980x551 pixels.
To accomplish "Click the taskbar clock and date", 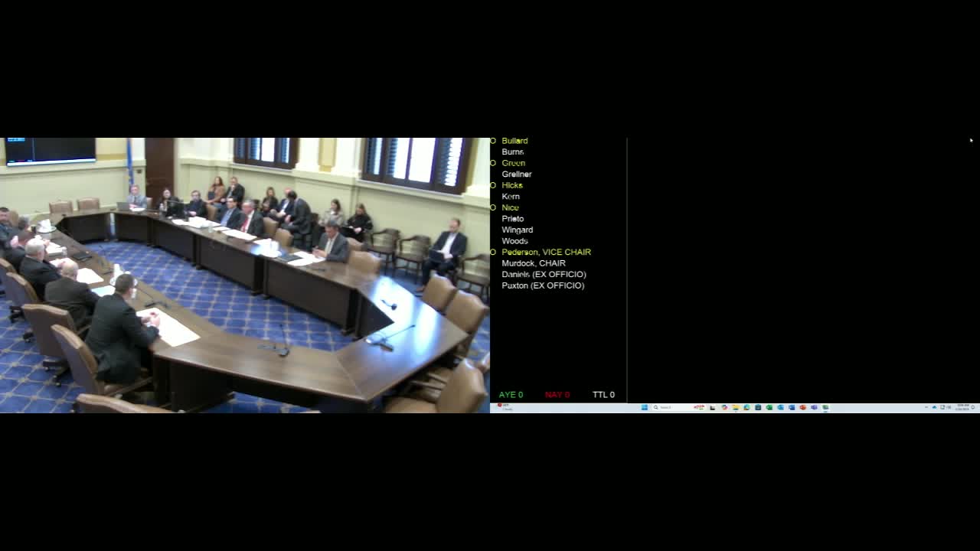I will [x=963, y=407].
